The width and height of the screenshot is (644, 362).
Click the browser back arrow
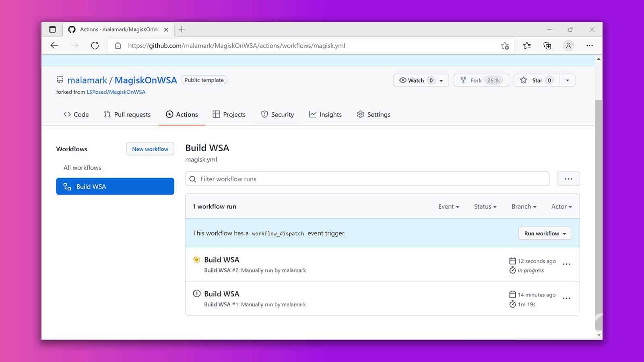54,45
